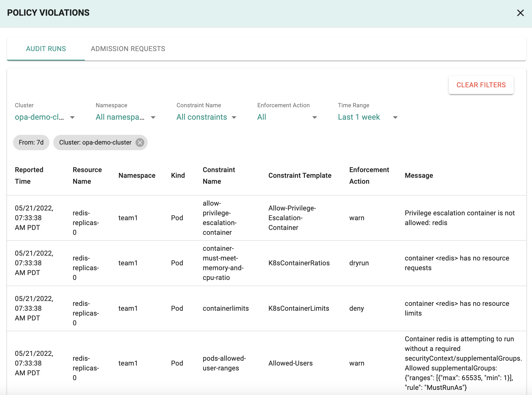Click the Message column header
This screenshot has height=395, width=532.
[419, 175]
